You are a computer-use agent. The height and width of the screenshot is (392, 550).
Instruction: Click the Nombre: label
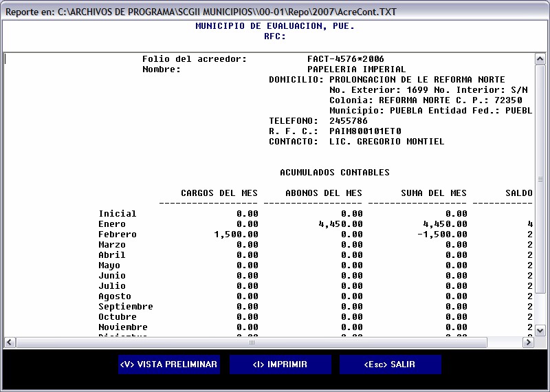tap(162, 69)
